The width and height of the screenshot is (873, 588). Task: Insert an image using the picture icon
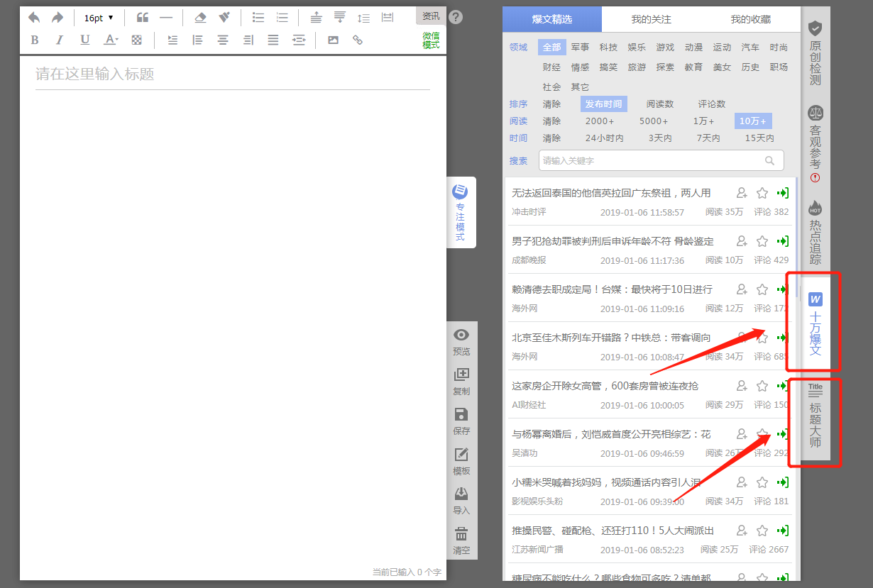pyautogui.click(x=333, y=40)
